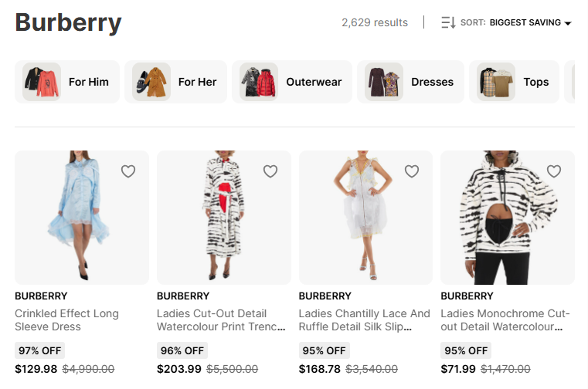This screenshot has height=389, width=588.
Task: Open the Biggest Saving sort dropdown
Action: 525,23
